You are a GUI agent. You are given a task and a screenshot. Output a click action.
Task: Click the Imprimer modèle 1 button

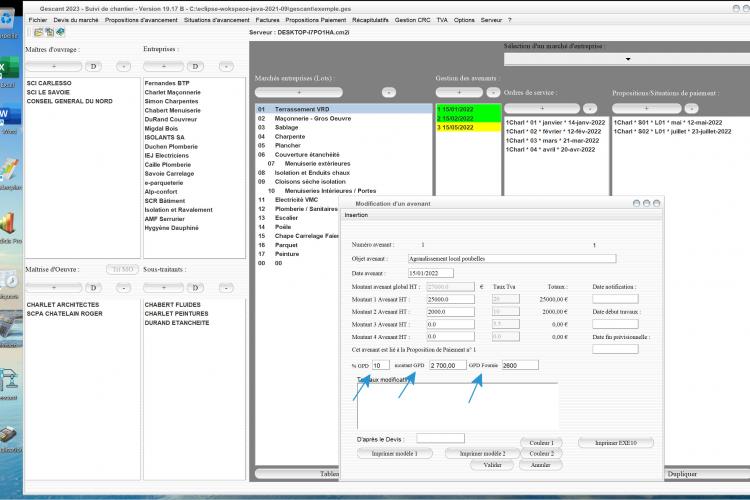point(395,453)
